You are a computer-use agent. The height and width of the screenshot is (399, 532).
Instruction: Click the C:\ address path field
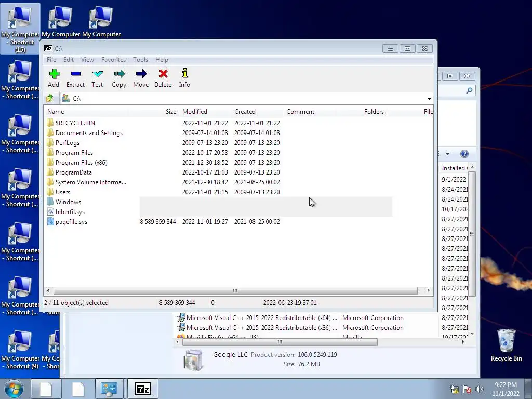[x=243, y=98]
